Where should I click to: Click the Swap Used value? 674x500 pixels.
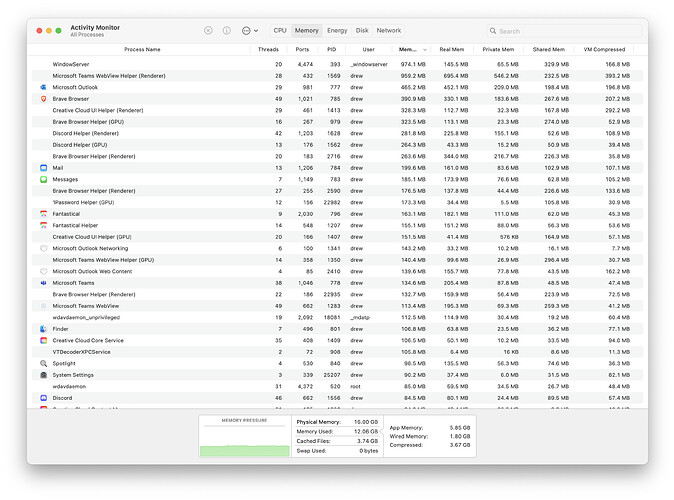(369, 451)
